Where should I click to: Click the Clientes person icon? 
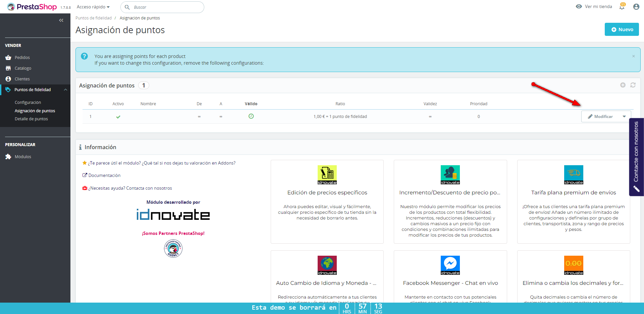pos(8,79)
